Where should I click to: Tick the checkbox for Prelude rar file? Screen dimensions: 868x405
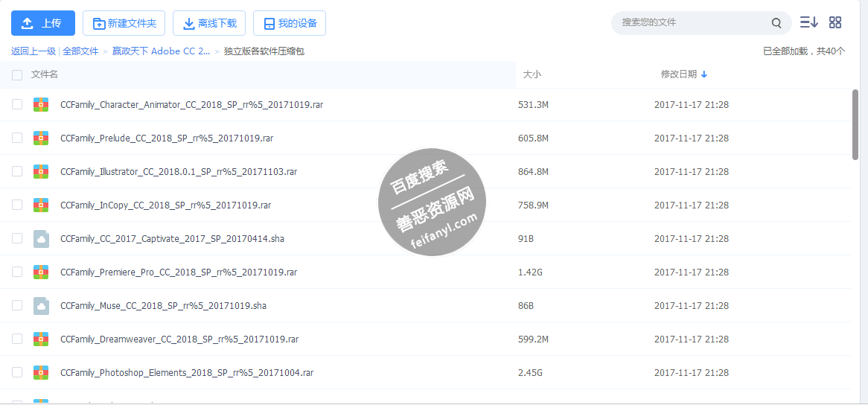[17, 138]
